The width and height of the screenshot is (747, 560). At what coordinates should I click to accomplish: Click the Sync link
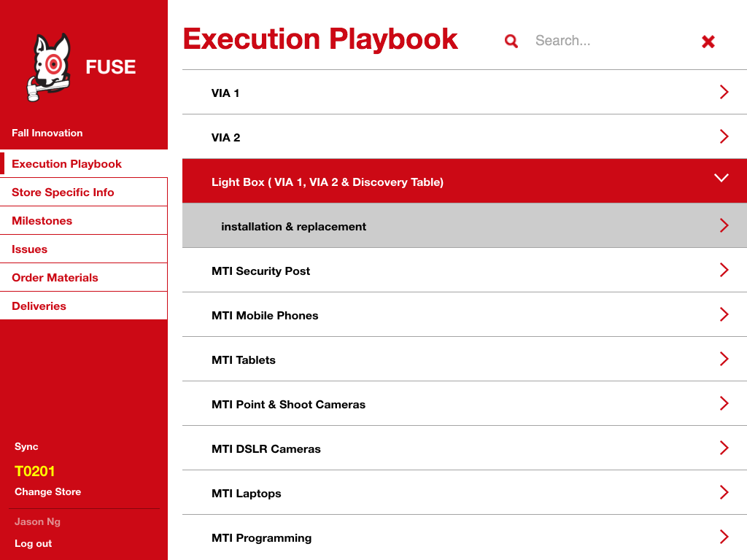point(26,447)
